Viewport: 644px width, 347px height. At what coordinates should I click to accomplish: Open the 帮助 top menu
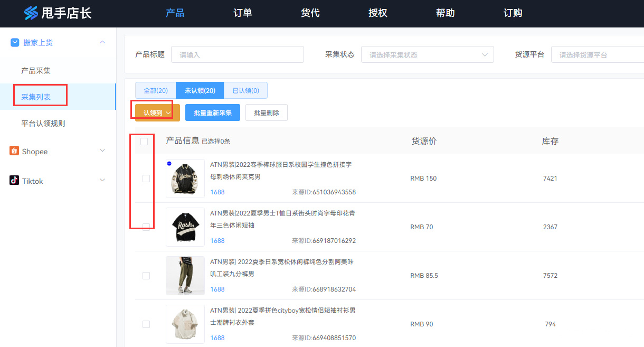[446, 13]
